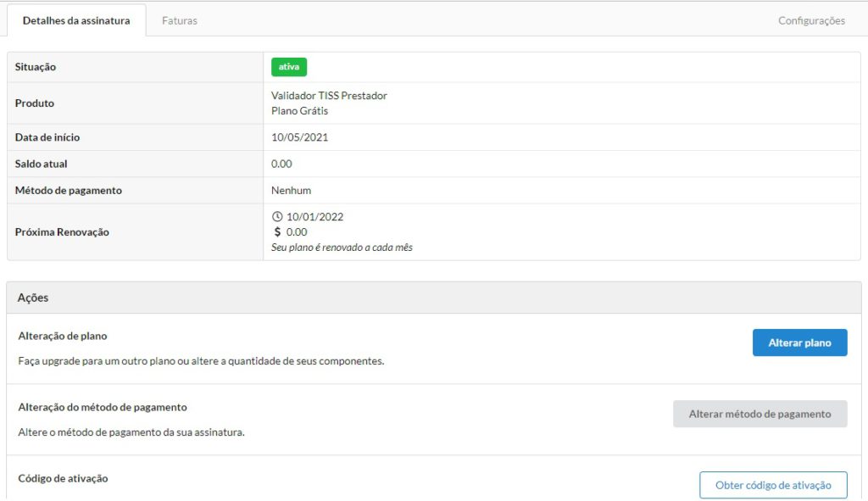Screen dimensions: 868x501
Task: Click the Alteração de plano heading
Action: [63, 337]
